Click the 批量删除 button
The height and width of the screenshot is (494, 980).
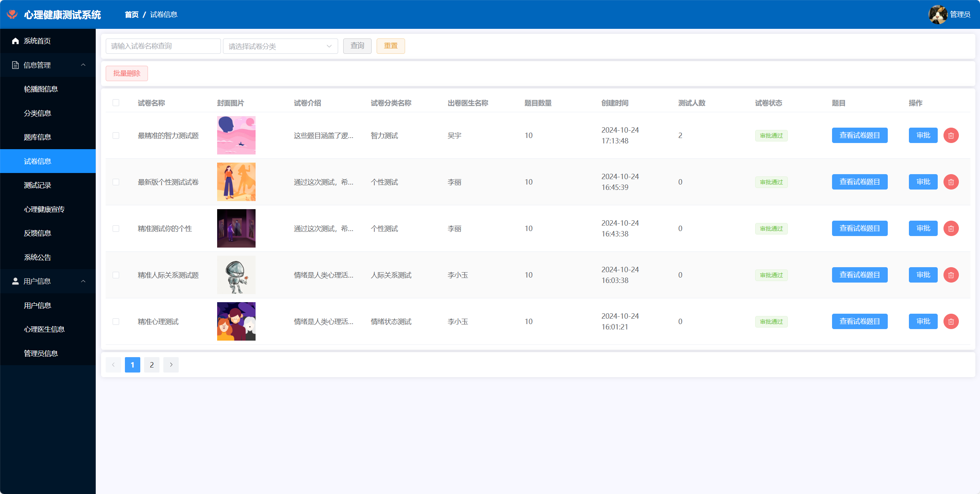point(126,73)
